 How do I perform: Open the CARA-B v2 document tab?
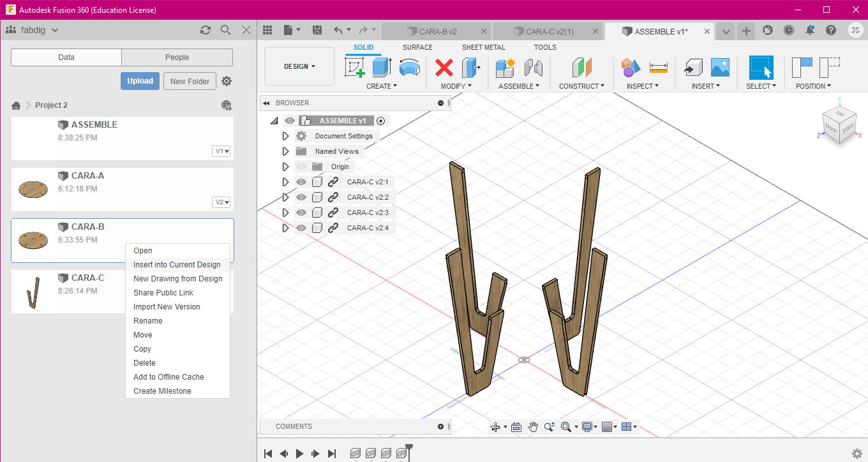click(438, 31)
